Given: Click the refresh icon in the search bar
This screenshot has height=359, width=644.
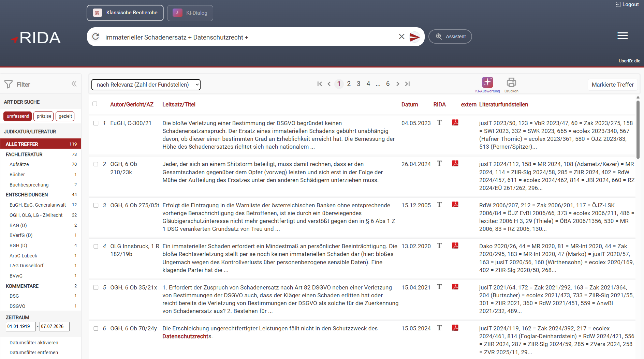Looking at the screenshot, I should click(96, 36).
